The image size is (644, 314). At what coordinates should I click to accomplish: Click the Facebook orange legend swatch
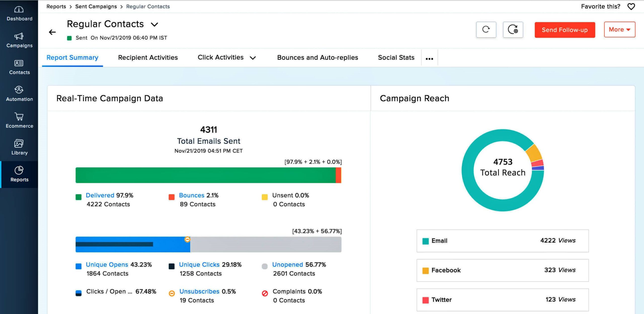(426, 271)
